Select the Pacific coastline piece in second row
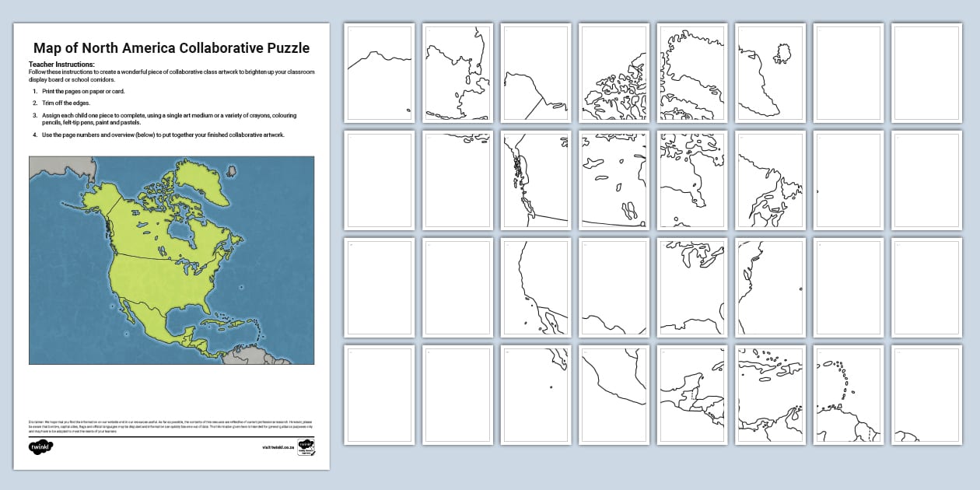The width and height of the screenshot is (980, 490). [537, 179]
